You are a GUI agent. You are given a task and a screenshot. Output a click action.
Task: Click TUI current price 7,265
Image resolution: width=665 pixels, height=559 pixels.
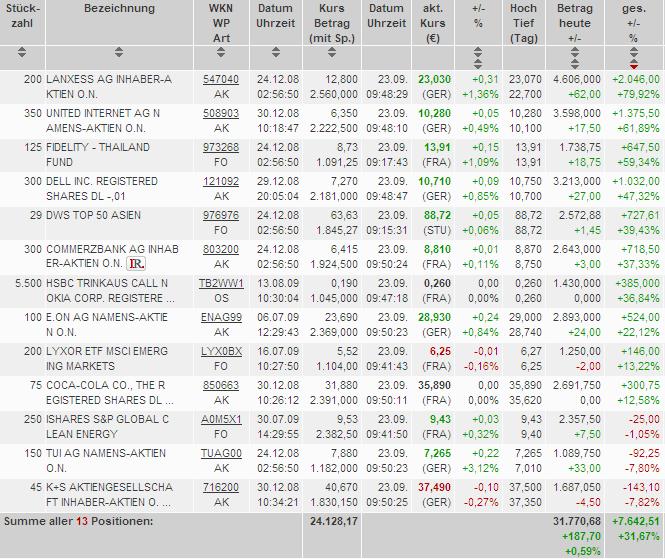(x=437, y=453)
